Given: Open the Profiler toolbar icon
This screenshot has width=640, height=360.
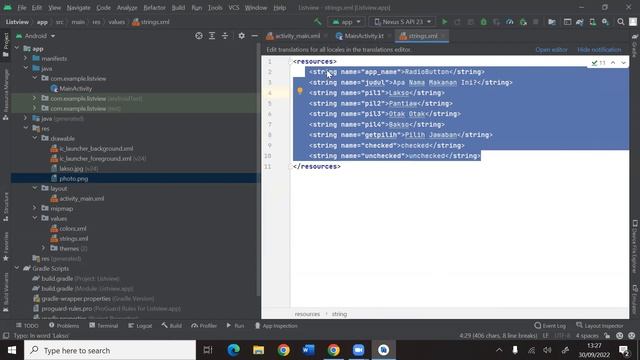Looking at the screenshot, I should click(510, 22).
